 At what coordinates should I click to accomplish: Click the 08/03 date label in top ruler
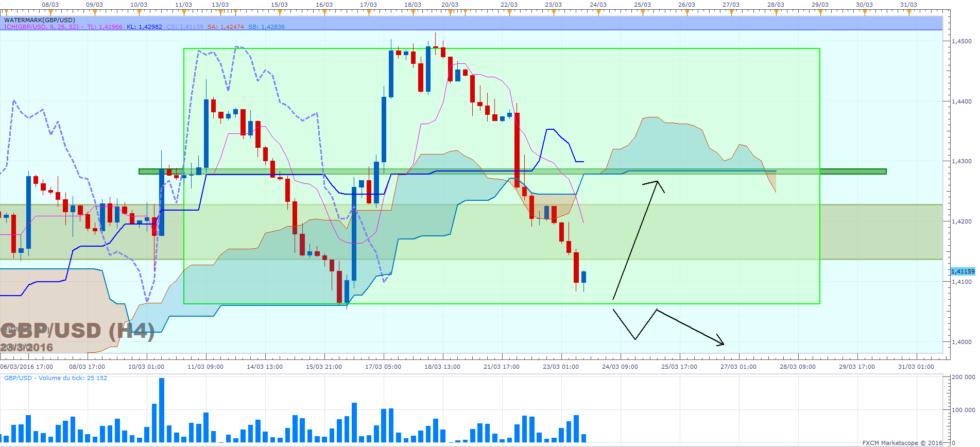50,5
